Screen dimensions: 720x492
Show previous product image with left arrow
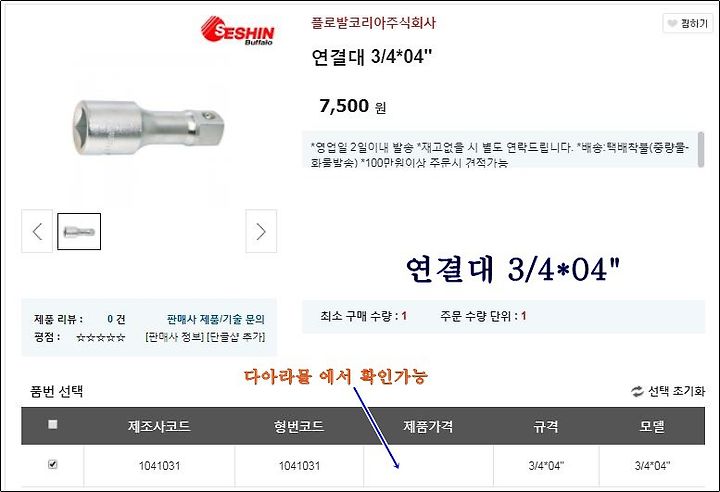point(37,231)
